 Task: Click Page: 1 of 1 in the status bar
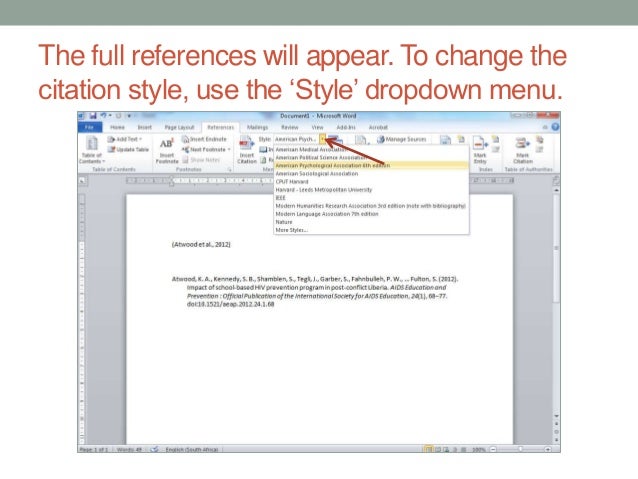pyautogui.click(x=94, y=449)
